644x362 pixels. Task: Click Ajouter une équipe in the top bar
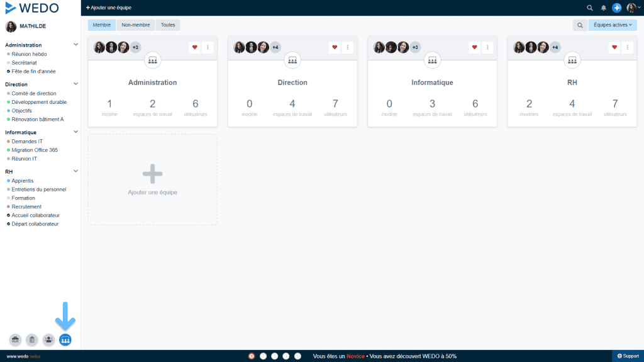(x=109, y=8)
